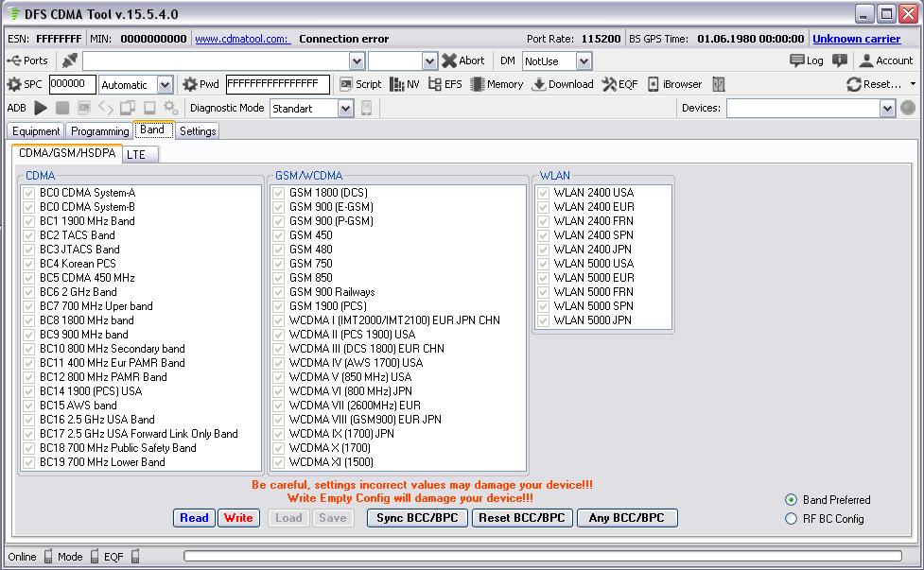Click the ADB terminal icon

coord(84,108)
